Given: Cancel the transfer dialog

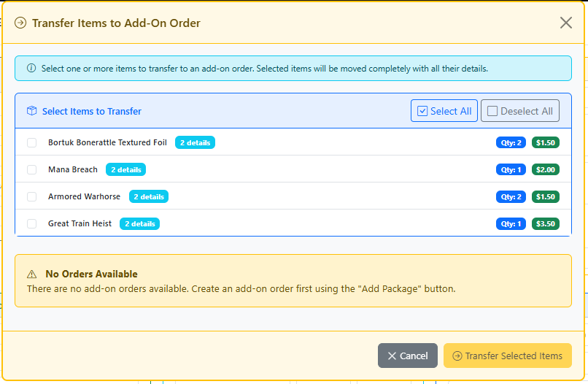Looking at the screenshot, I should (x=408, y=356).
